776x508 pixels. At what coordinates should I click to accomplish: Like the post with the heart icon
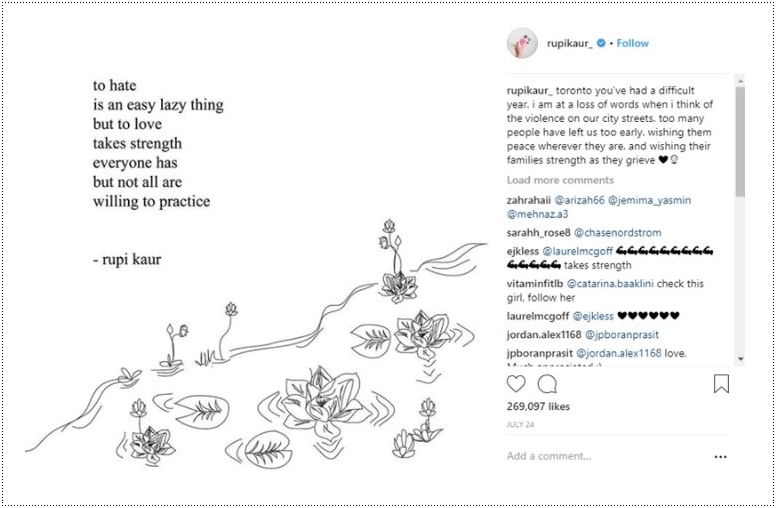click(x=516, y=384)
